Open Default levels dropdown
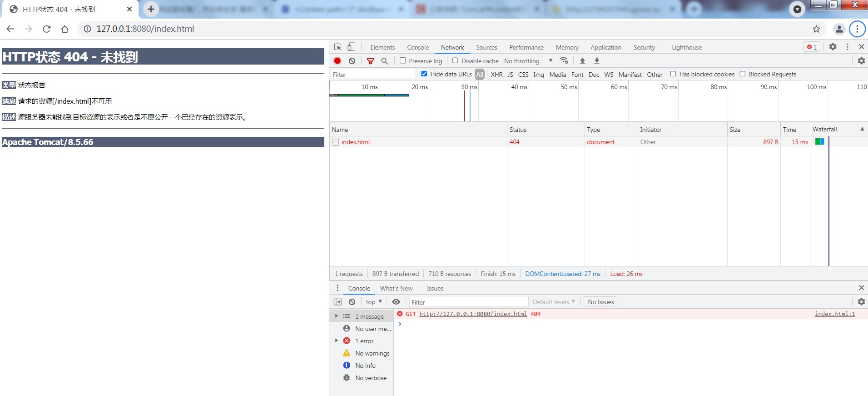The height and width of the screenshot is (396, 868). pyautogui.click(x=554, y=302)
